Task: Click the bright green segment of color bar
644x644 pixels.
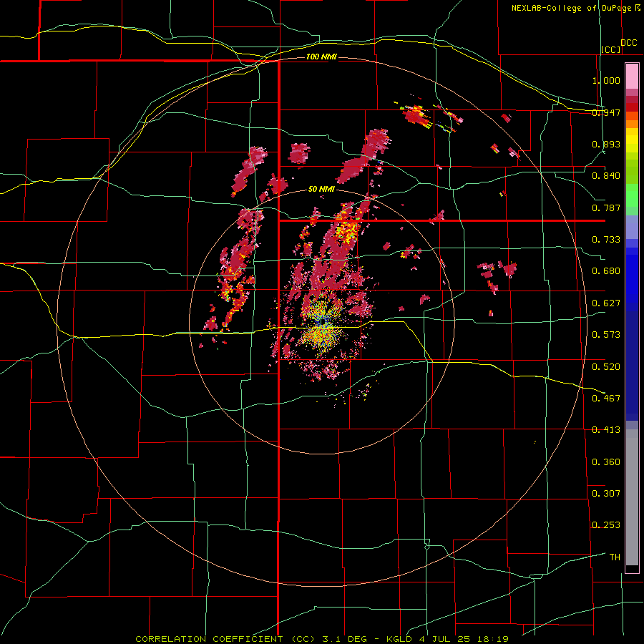Action: coord(632,195)
